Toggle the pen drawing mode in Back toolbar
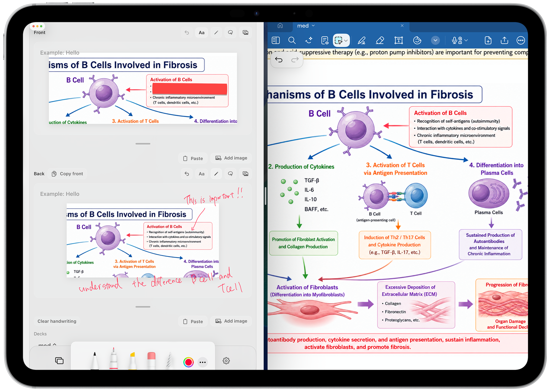The width and height of the screenshot is (551, 392). pyautogui.click(x=216, y=174)
